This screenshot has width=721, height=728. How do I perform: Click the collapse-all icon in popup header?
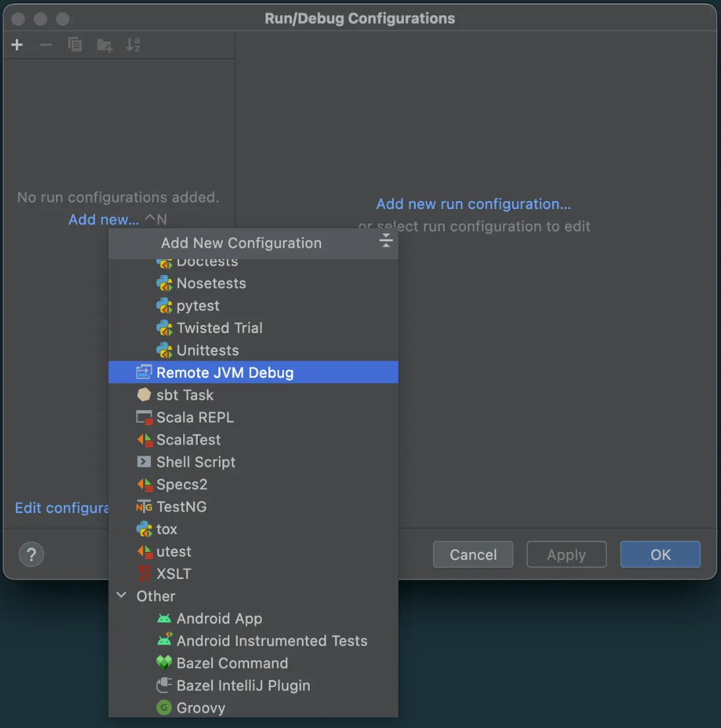coord(386,241)
